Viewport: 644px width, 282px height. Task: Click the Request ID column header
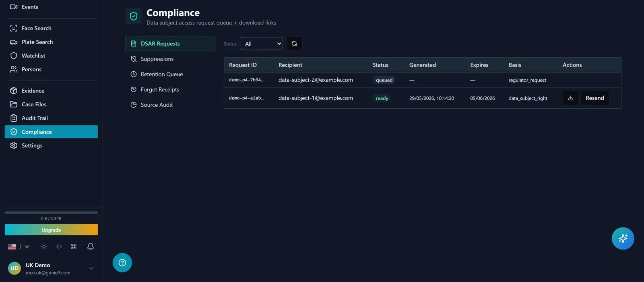tap(243, 65)
